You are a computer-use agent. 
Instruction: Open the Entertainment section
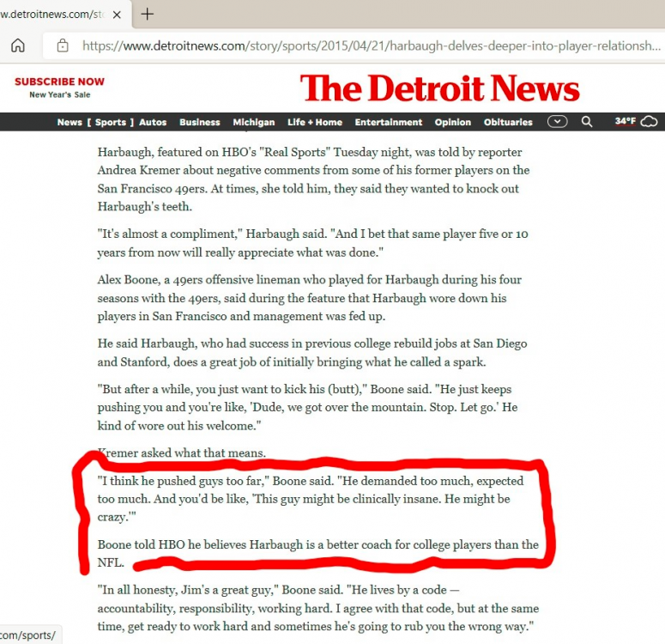[x=388, y=122]
